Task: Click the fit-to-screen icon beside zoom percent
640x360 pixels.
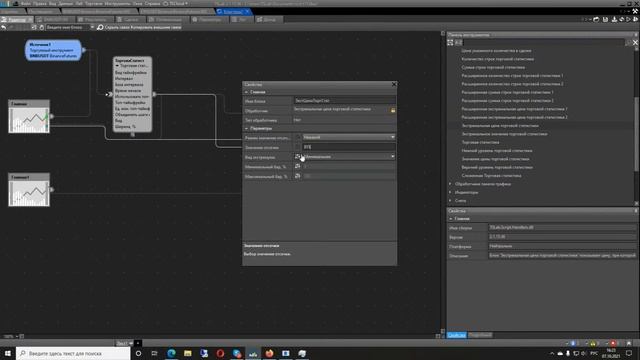Action: (x=22, y=336)
